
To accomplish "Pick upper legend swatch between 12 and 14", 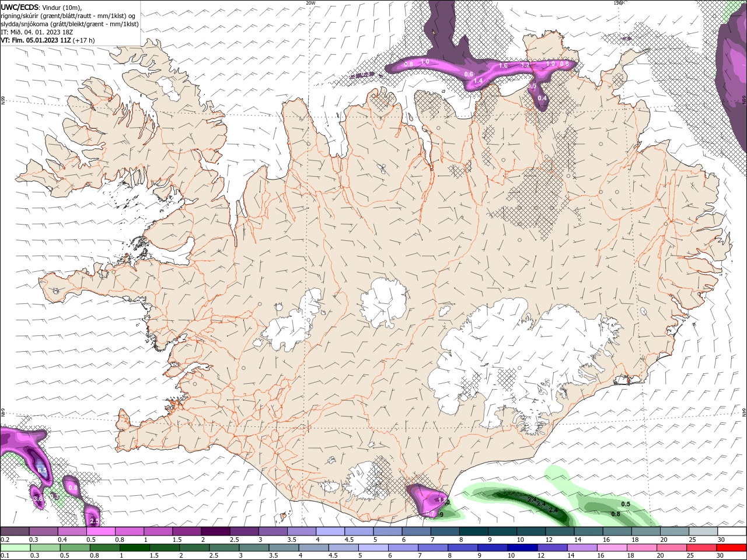I will 560,531.
